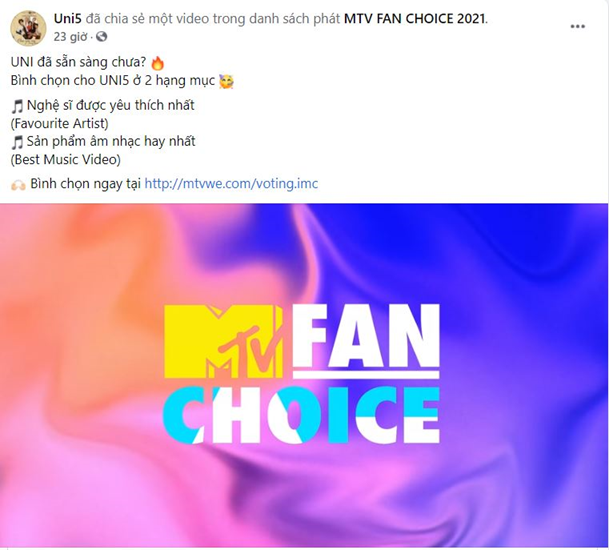The height and width of the screenshot is (550, 609).
Task: Click the Best Music Video caption text
Action: [x=66, y=160]
